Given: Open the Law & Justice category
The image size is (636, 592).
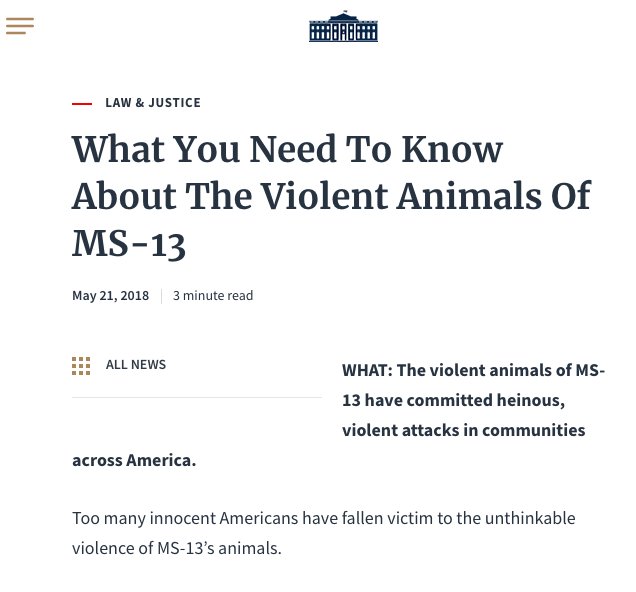Looking at the screenshot, I should click(153, 103).
